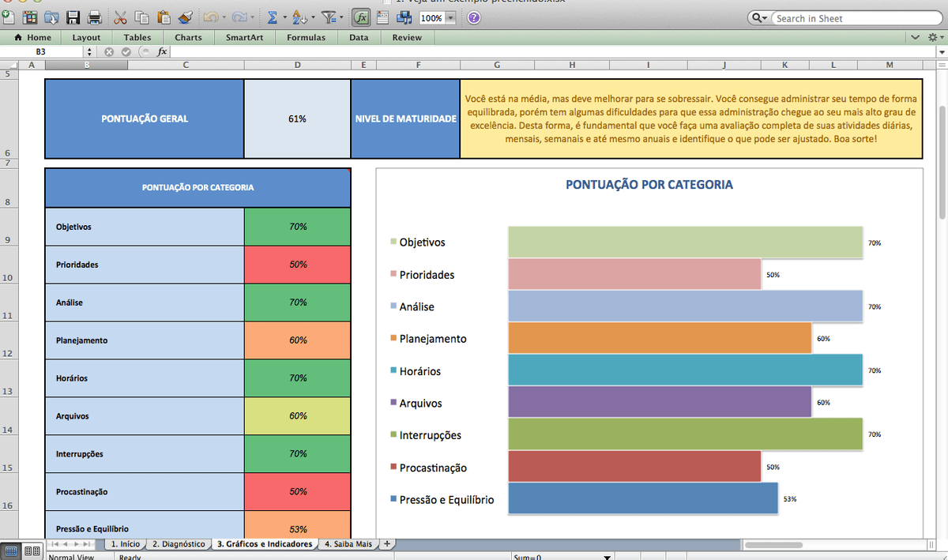Click inside the Search in Sheet field
Screen dimensions: 948x560
pyautogui.click(x=856, y=18)
